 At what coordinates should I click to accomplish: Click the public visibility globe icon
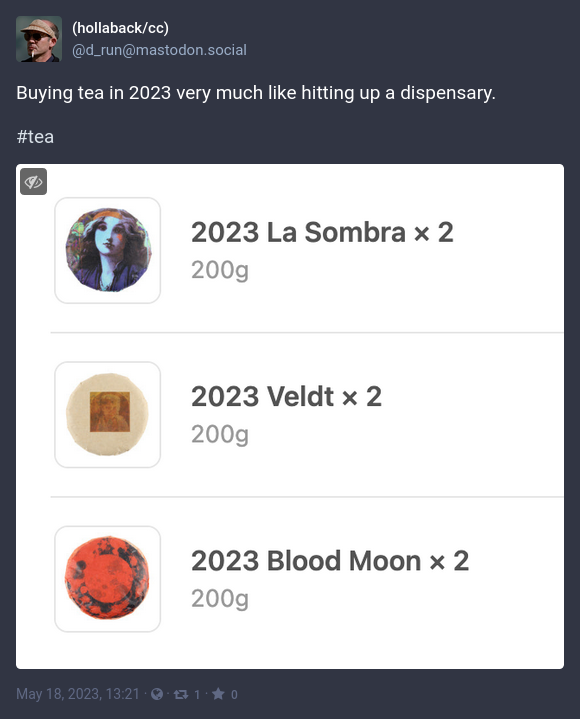click(157, 694)
